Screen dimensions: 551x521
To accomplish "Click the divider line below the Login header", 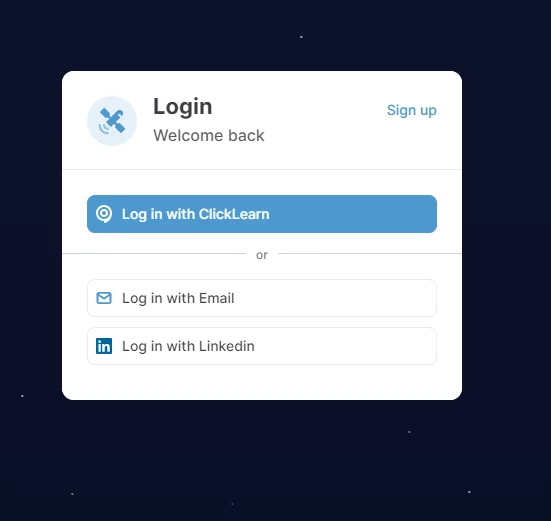I will 262,169.
